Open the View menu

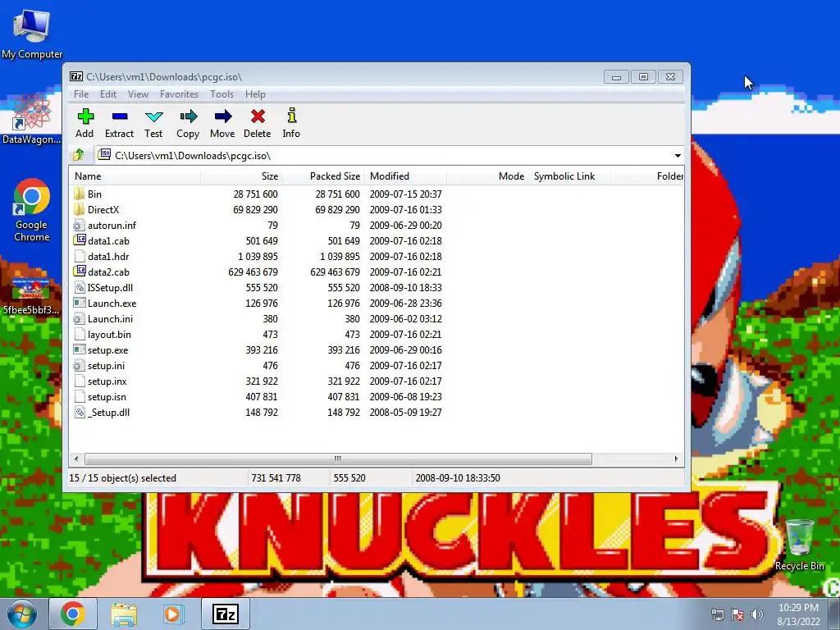coord(138,94)
